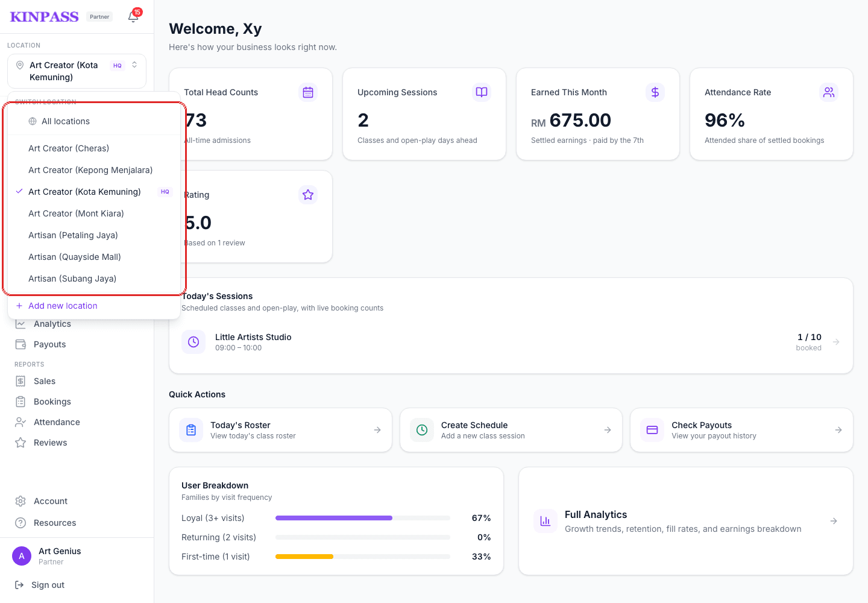Open the Full Analytics title
Screen dimensions: 868x603
(x=596, y=514)
